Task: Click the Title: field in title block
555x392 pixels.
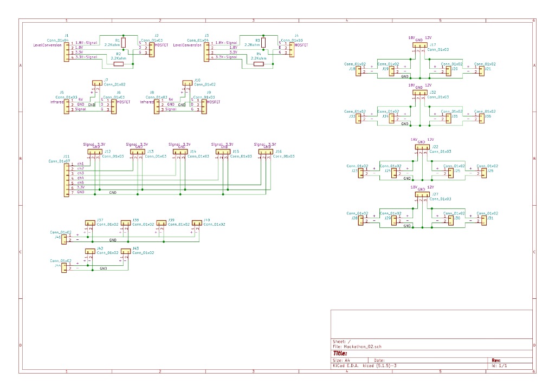Action: click(x=340, y=353)
